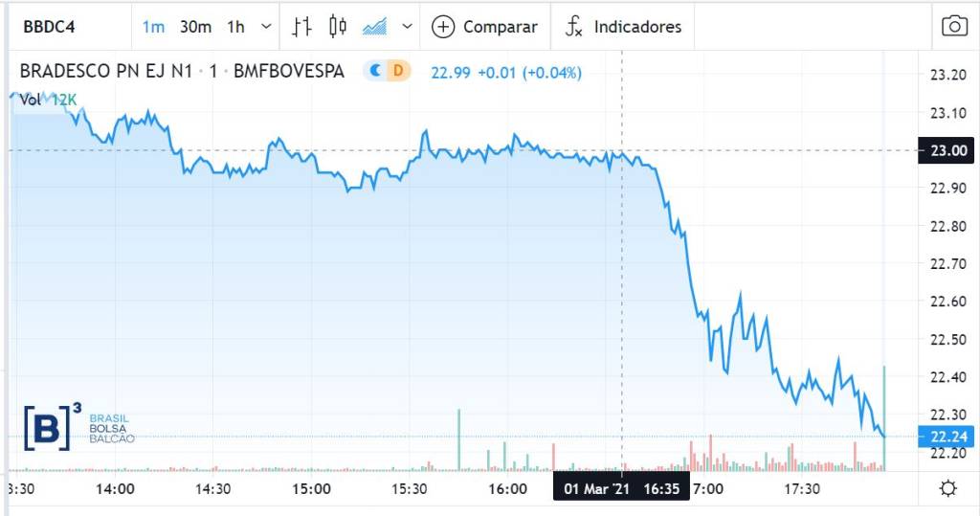Click the 01 Mar '21 16:35 time marker

[620, 488]
